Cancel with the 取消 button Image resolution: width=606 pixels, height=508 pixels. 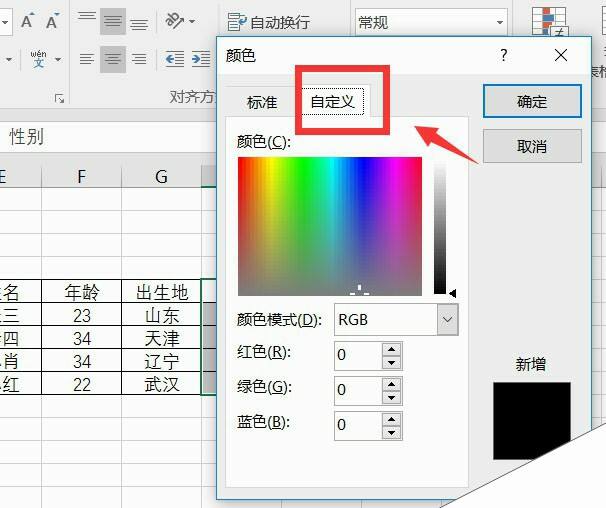[532, 146]
